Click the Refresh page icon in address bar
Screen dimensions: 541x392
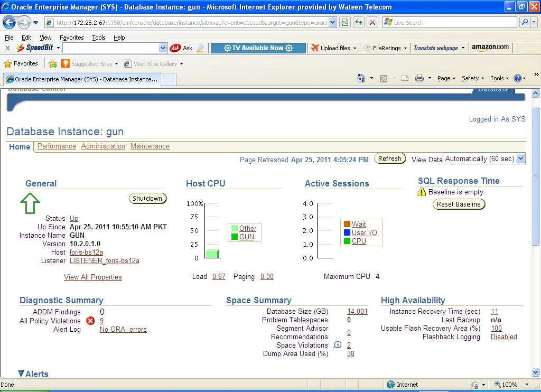[359, 22]
